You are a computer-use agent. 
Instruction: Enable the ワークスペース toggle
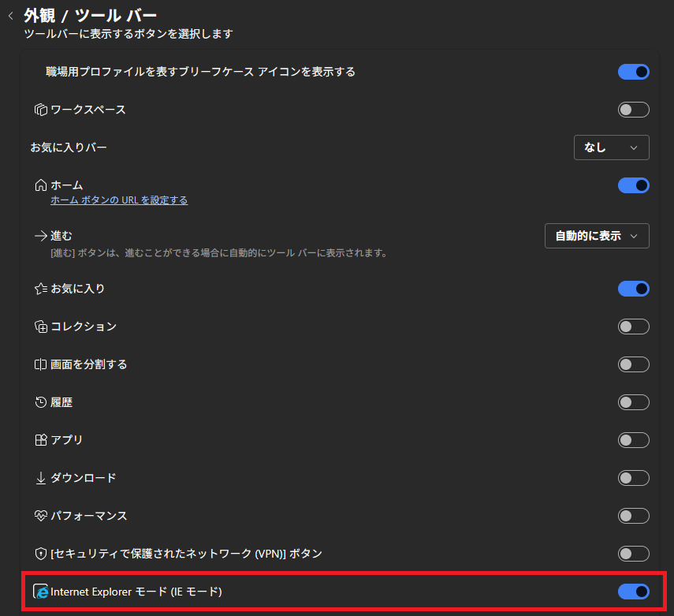634,110
